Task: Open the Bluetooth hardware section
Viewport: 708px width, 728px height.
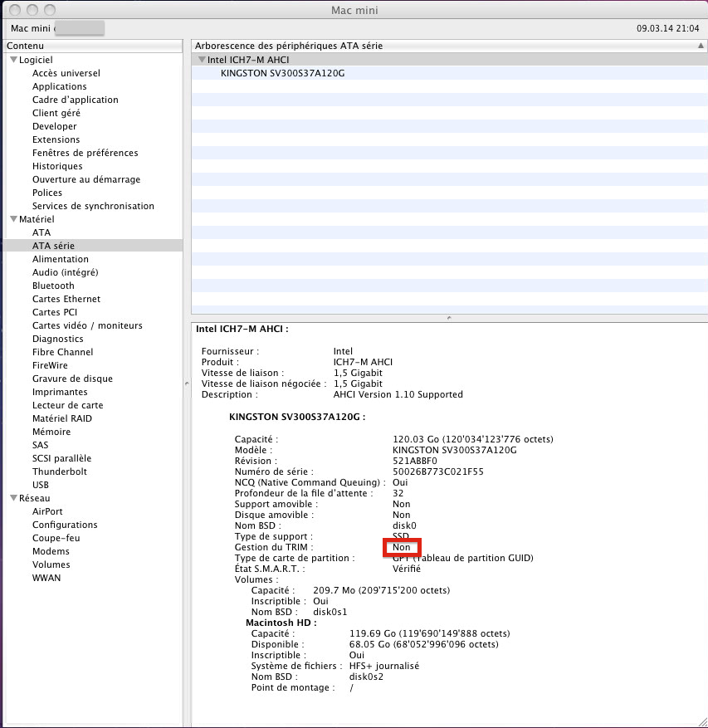Action: (x=53, y=286)
